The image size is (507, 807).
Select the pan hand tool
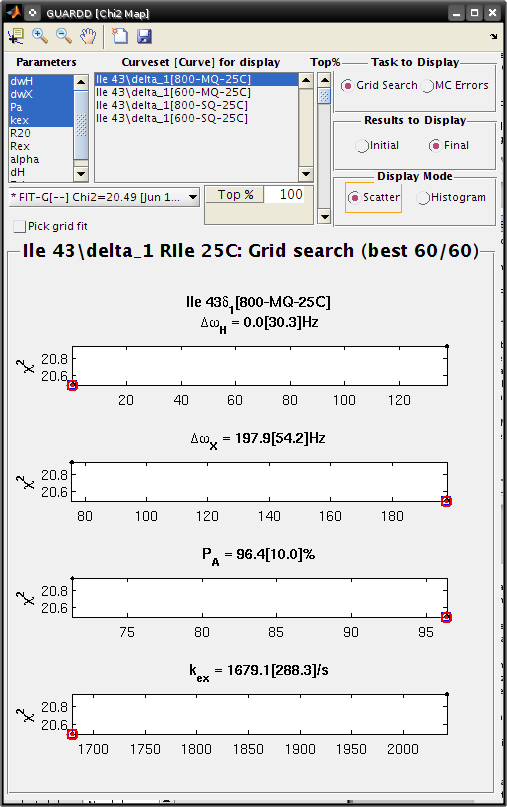88,36
